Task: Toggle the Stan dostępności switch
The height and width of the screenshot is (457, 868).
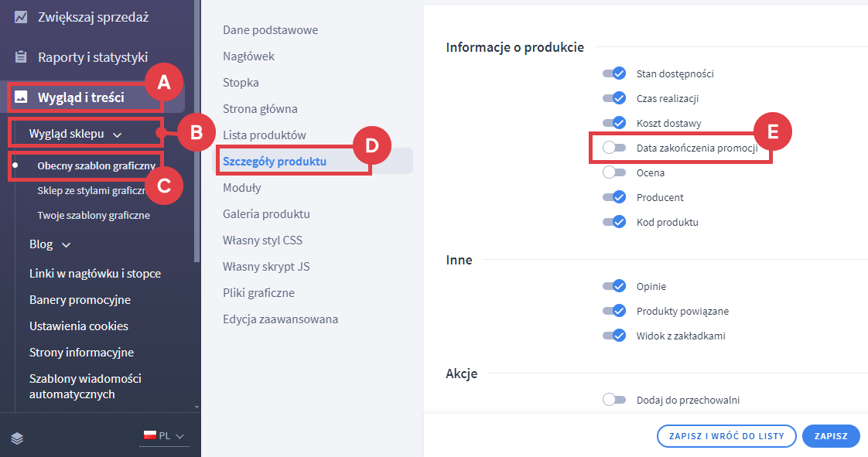Action: [613, 73]
